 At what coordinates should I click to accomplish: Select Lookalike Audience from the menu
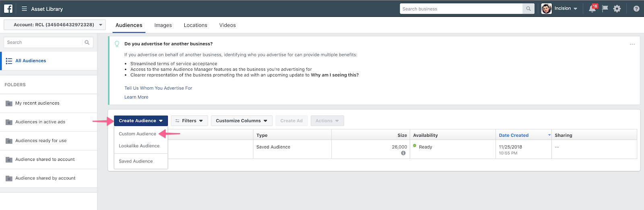[139, 146]
